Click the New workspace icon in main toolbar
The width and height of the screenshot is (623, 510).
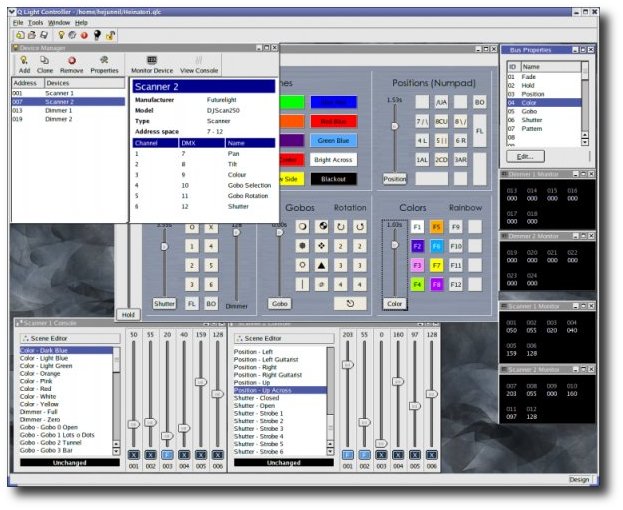[x=20, y=35]
